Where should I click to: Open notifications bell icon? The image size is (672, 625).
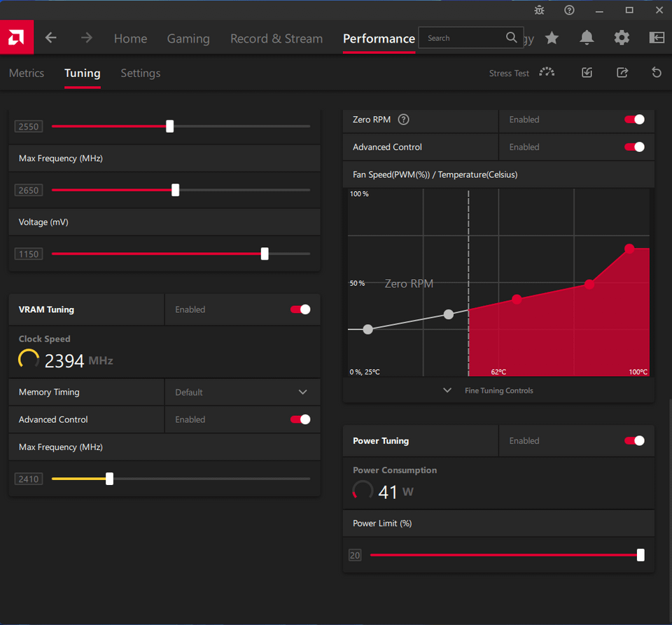(587, 38)
